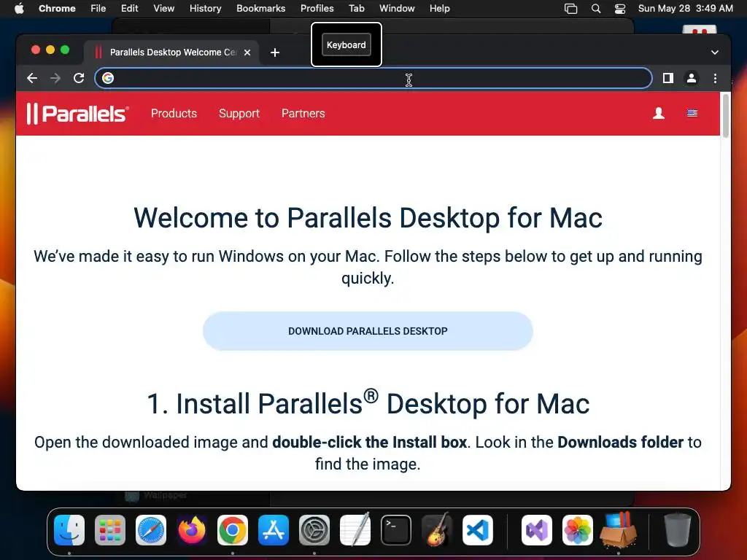Viewport: 747px width, 560px height.
Task: Click the Parallels account user icon
Action: click(x=659, y=113)
